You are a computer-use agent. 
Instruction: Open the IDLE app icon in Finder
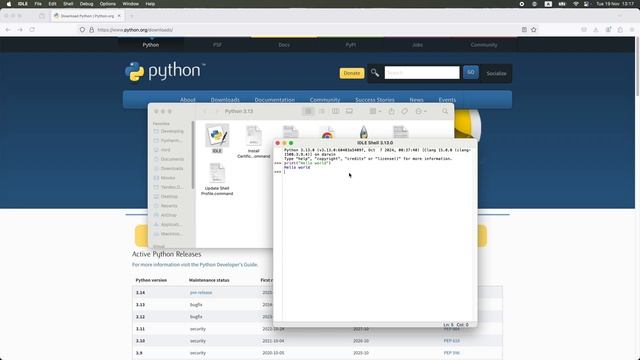217,136
